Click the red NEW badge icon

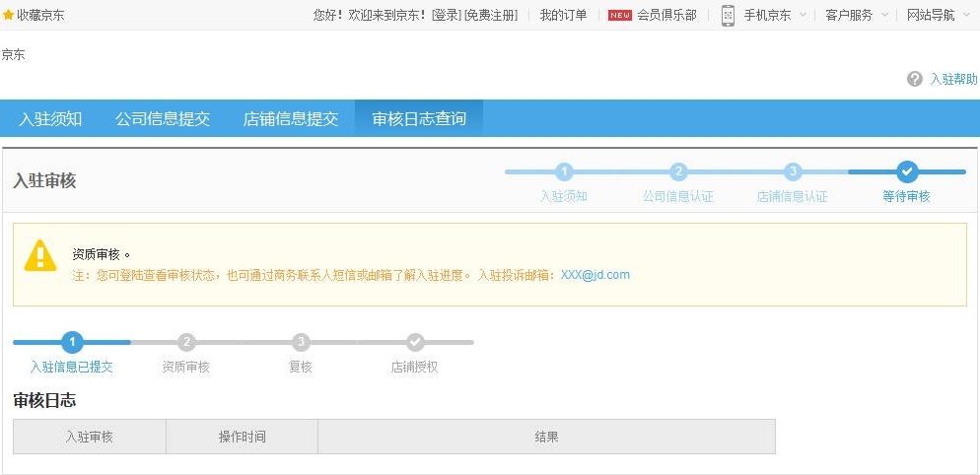pos(619,15)
